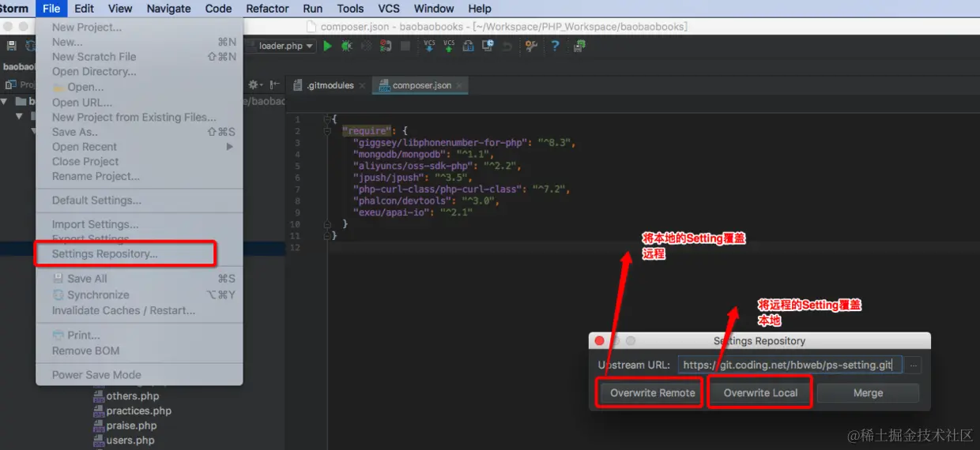Open Help with the blue question mark
The height and width of the screenshot is (450, 980).
[x=555, y=46]
